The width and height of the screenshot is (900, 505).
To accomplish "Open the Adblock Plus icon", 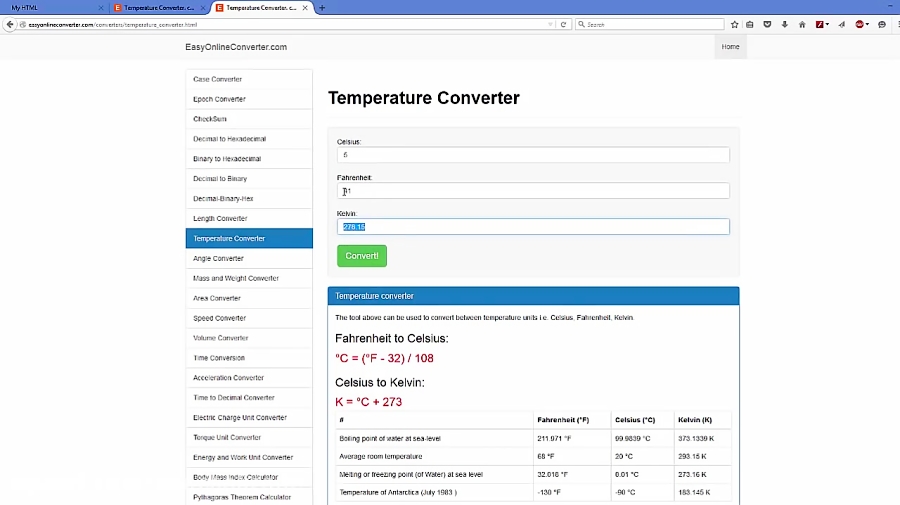I will coord(859,25).
